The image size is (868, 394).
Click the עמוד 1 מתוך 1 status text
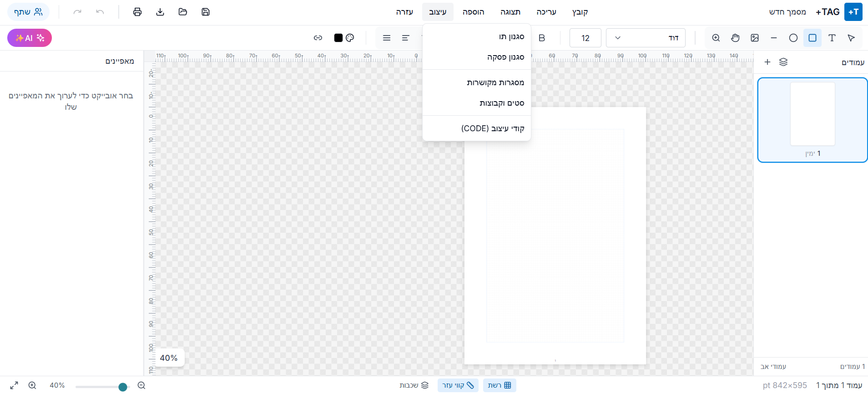(839, 385)
